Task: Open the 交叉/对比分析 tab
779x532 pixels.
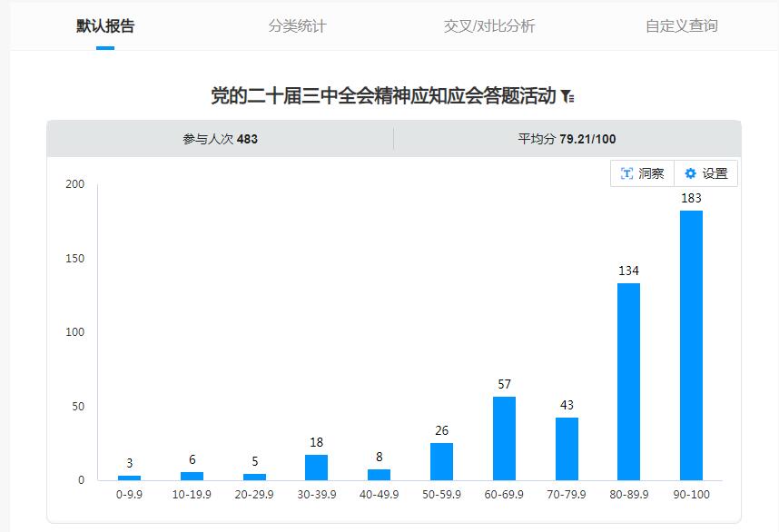Action: [489, 25]
